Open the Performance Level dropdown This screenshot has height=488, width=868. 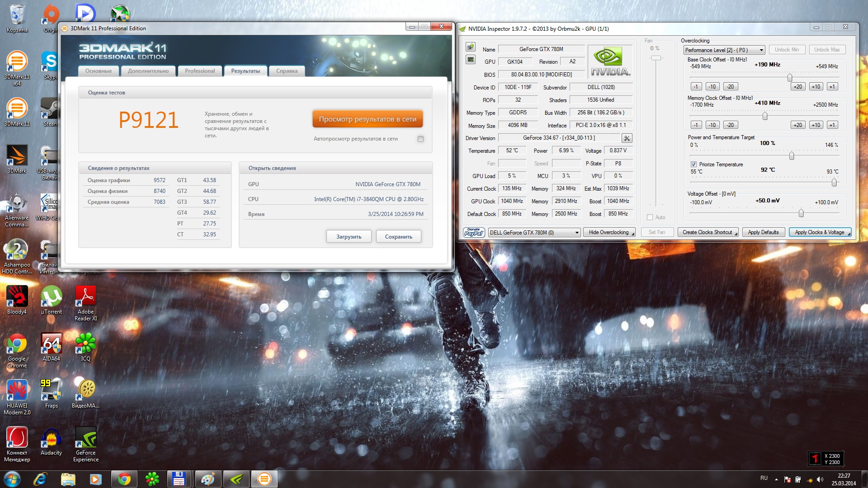[x=724, y=50]
